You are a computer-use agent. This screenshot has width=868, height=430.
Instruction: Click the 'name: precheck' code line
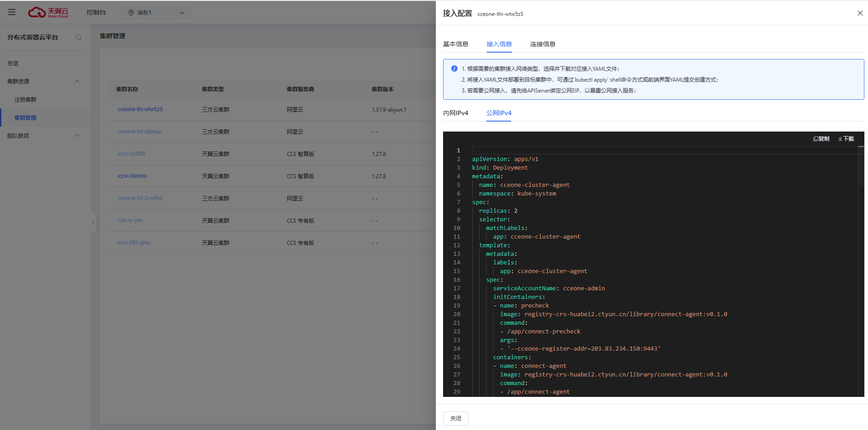pos(521,306)
